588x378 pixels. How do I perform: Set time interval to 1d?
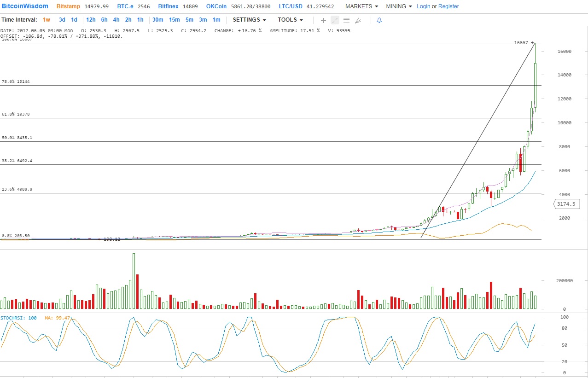[74, 20]
